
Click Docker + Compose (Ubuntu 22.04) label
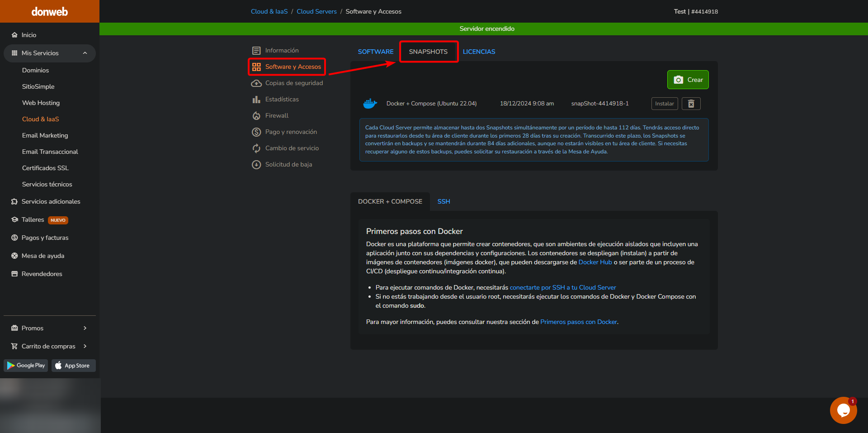tap(431, 104)
